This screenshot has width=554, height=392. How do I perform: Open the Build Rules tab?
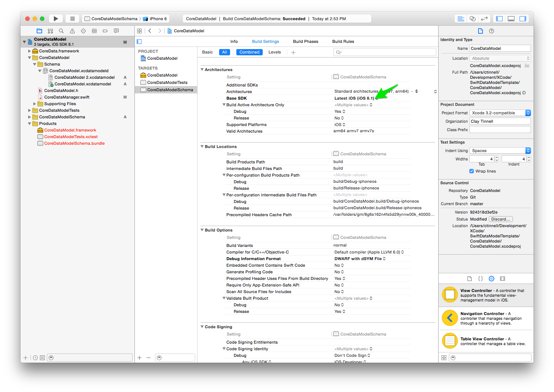[343, 41]
